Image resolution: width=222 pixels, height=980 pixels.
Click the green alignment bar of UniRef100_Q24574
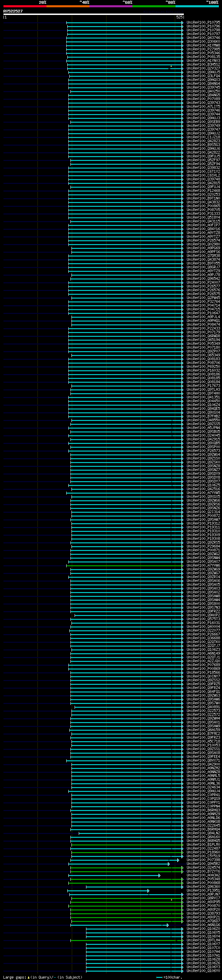tap(127, 867)
